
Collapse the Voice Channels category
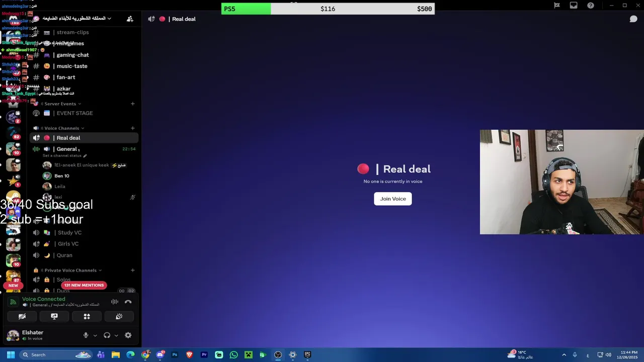pos(62,128)
